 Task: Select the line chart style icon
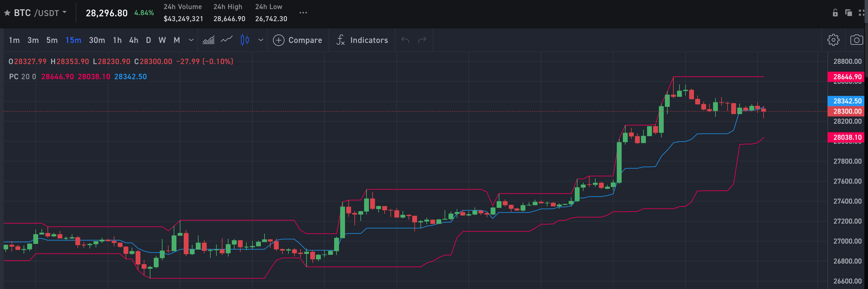[x=227, y=40]
